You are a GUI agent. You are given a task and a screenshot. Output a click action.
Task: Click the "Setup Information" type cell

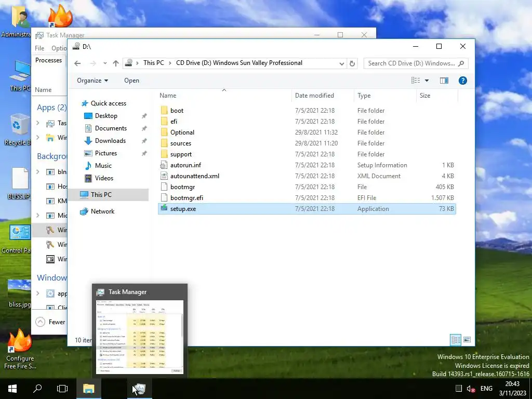pyautogui.click(x=382, y=165)
